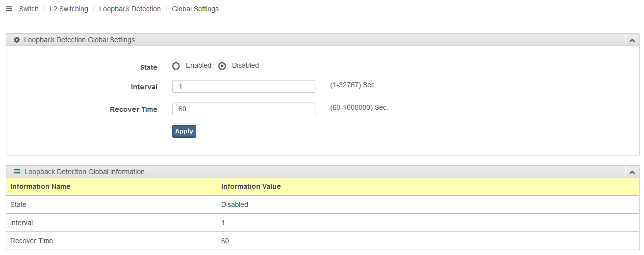Open the hamburger navigation menu
The height and width of the screenshot is (255, 644).
[x=8, y=9]
